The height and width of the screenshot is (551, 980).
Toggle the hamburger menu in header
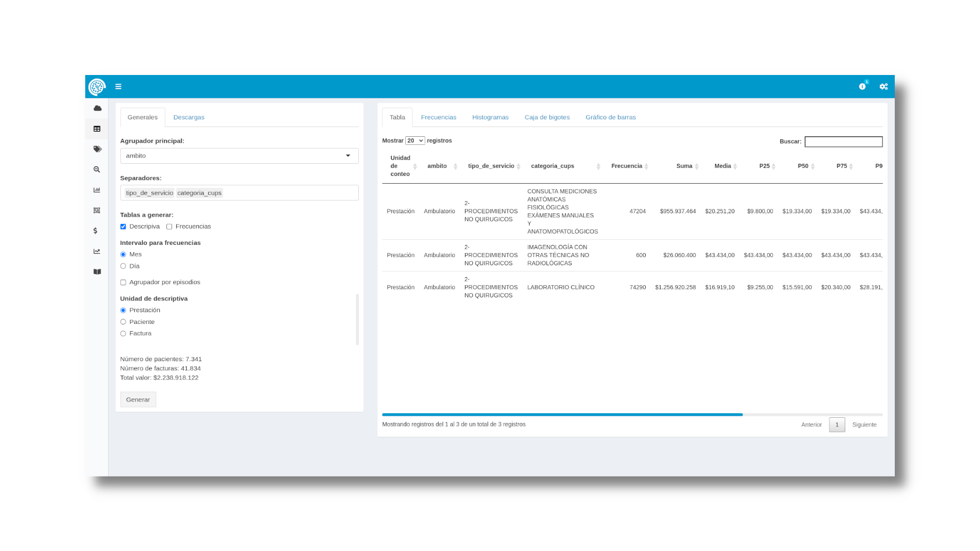click(118, 87)
